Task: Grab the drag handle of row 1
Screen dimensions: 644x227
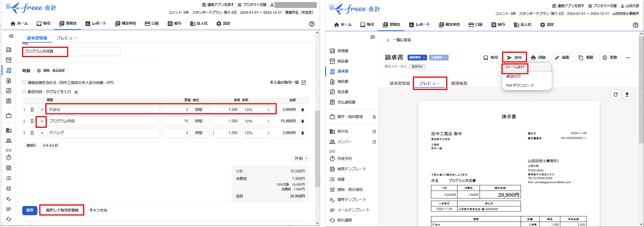Action: [x=32, y=109]
